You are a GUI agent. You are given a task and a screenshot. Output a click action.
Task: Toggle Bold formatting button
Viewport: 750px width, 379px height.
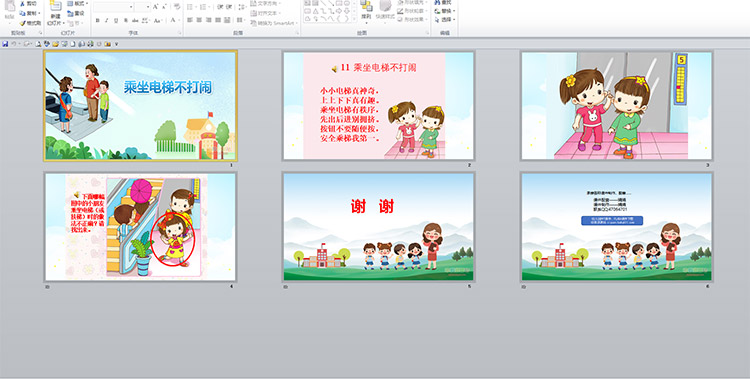pos(98,21)
